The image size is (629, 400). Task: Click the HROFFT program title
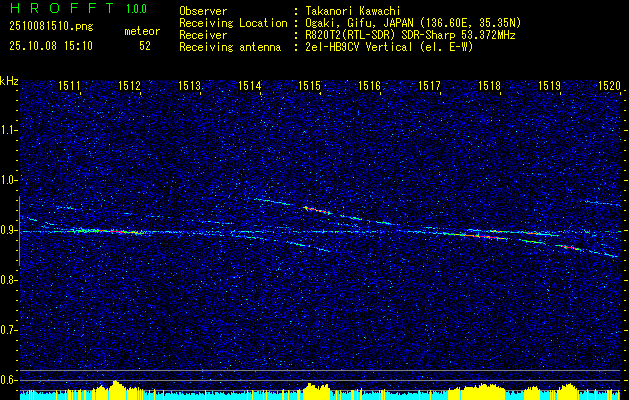point(62,8)
